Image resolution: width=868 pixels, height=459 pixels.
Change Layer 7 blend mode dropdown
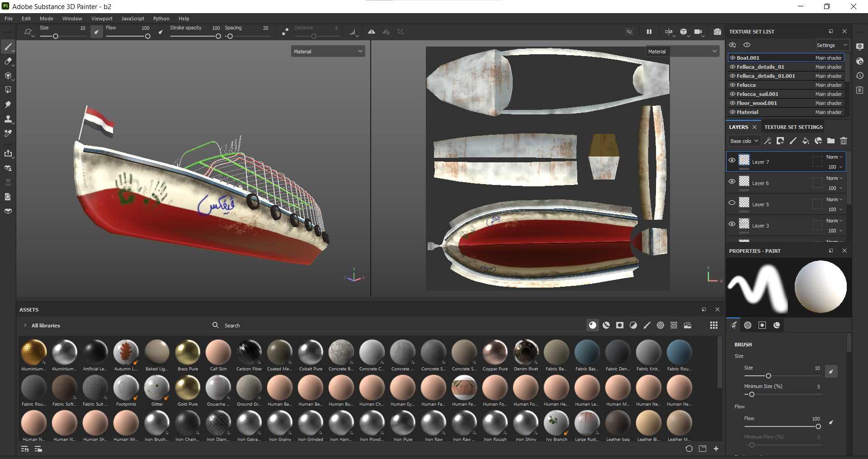tap(834, 157)
